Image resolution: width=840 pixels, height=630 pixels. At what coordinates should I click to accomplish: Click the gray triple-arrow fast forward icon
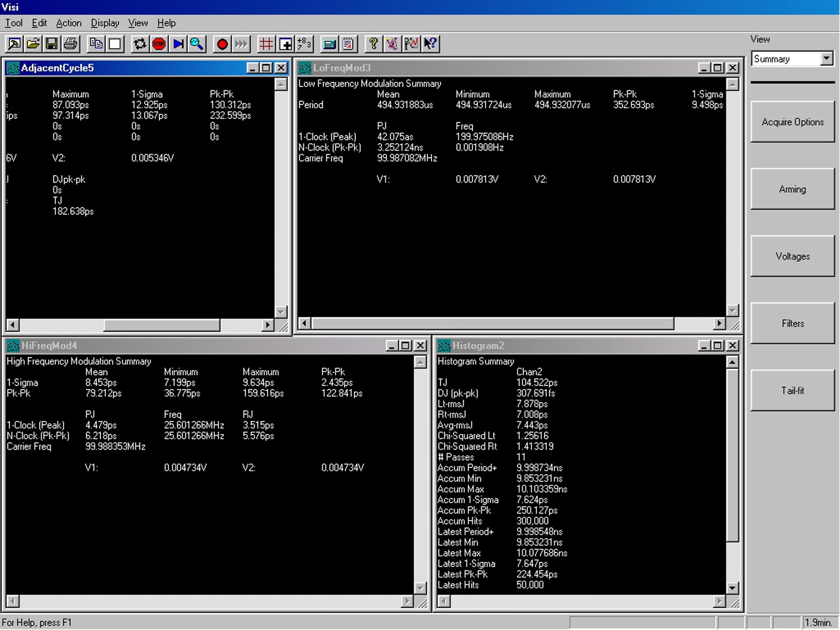241,44
